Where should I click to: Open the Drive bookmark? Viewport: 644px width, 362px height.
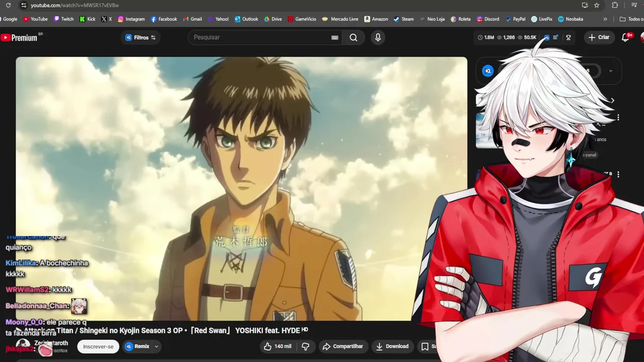coord(272,19)
